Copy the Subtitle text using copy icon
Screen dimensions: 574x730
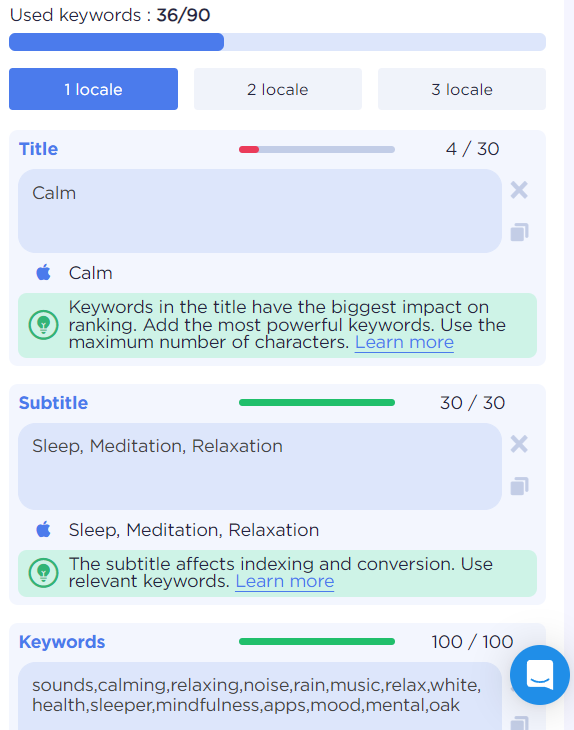pos(519,486)
